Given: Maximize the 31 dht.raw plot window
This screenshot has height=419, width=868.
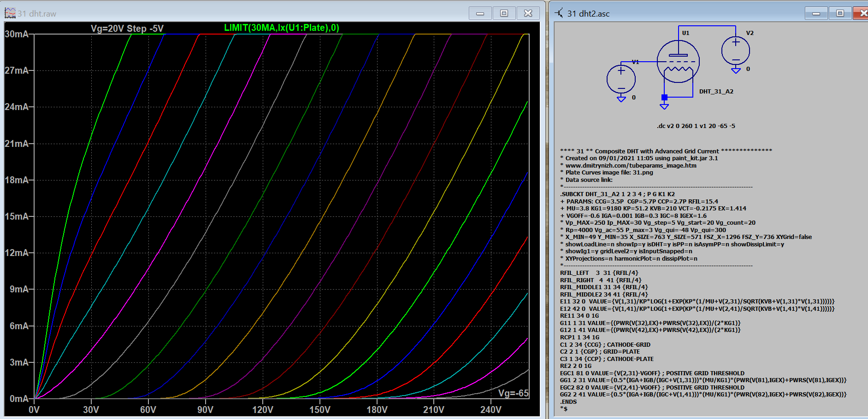Looking at the screenshot, I should pos(504,13).
